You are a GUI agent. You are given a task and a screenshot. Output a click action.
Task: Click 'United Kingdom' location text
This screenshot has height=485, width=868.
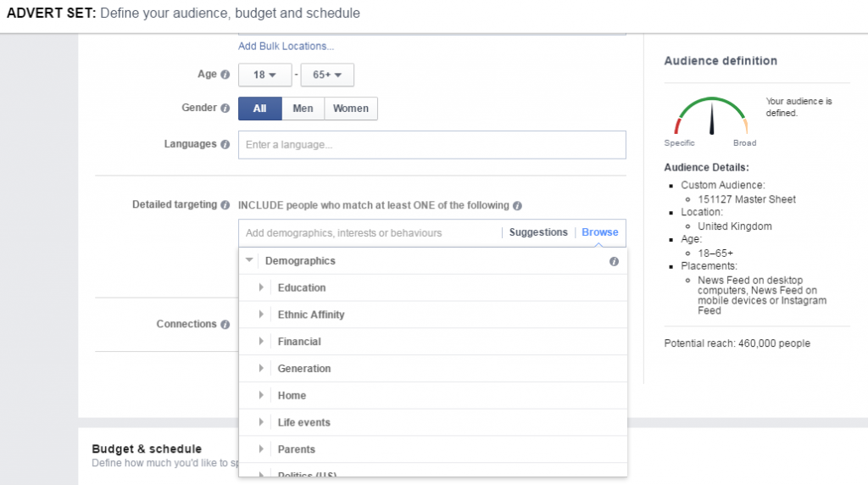coord(735,226)
